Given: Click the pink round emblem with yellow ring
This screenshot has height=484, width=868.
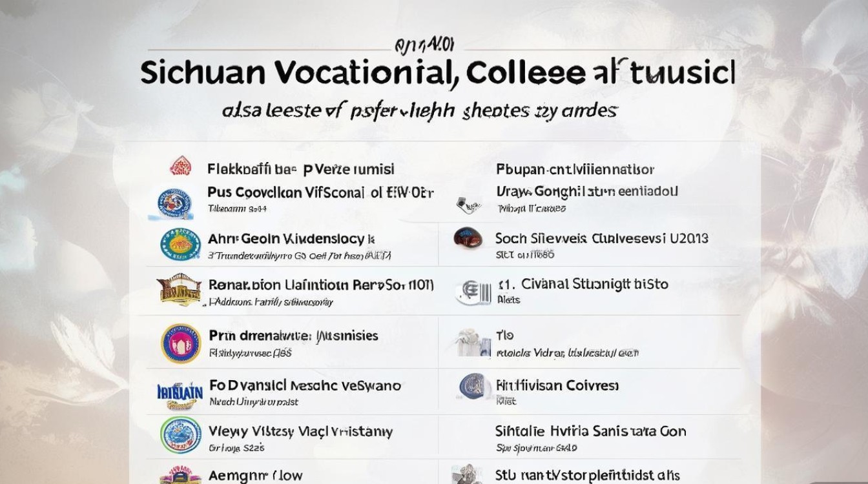Looking at the screenshot, I should coord(180,343).
